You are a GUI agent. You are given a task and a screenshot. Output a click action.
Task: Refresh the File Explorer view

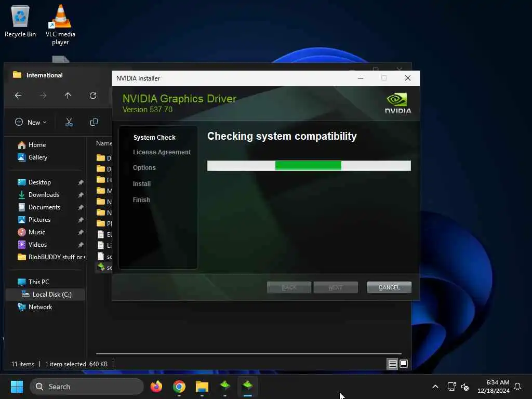(x=93, y=96)
